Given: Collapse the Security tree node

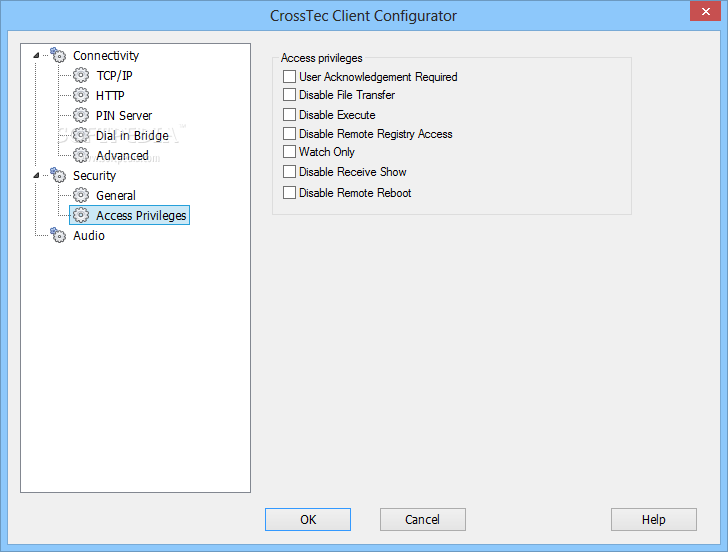Looking at the screenshot, I should click(x=36, y=175).
